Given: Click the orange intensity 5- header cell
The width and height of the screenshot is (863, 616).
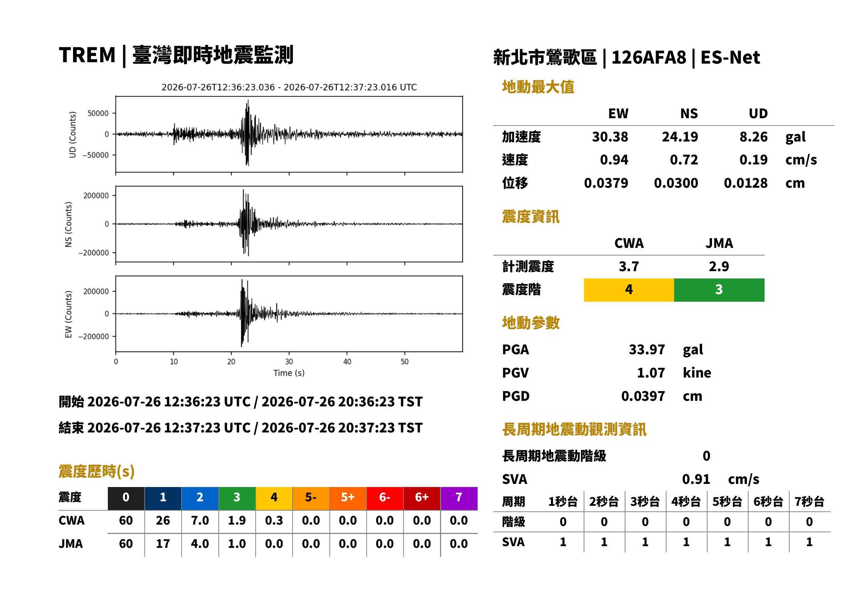Looking at the screenshot, I should 311,498.
